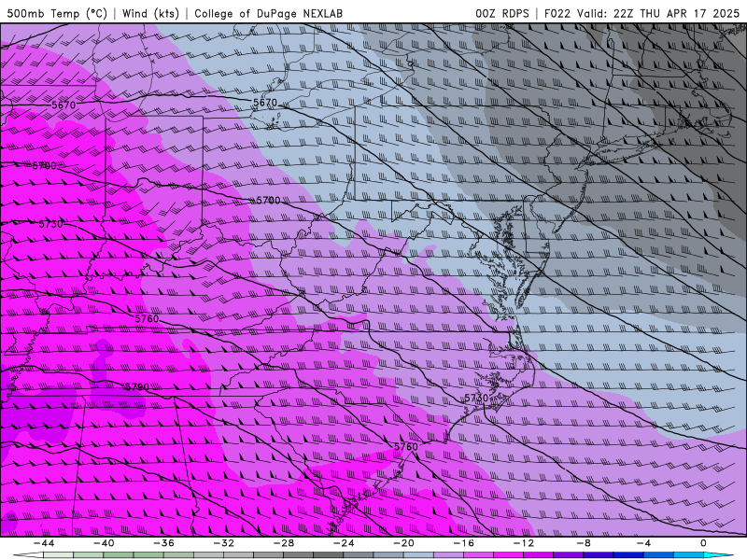Click the -24 color scale tick label
The width and height of the screenshot is (747, 560).
coord(344,543)
